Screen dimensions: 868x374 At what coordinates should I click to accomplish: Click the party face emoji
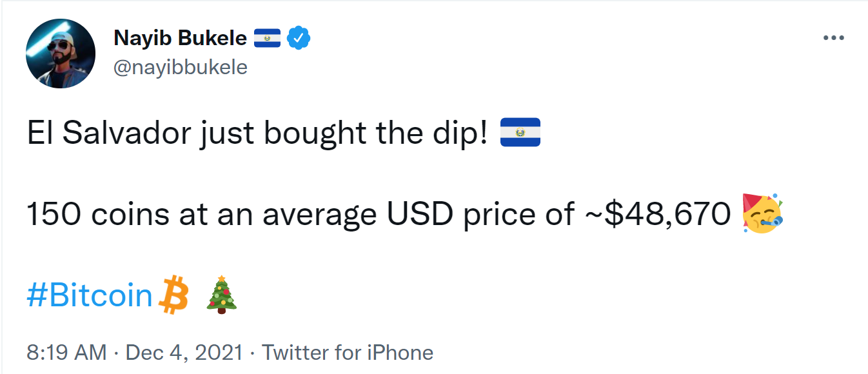762,214
